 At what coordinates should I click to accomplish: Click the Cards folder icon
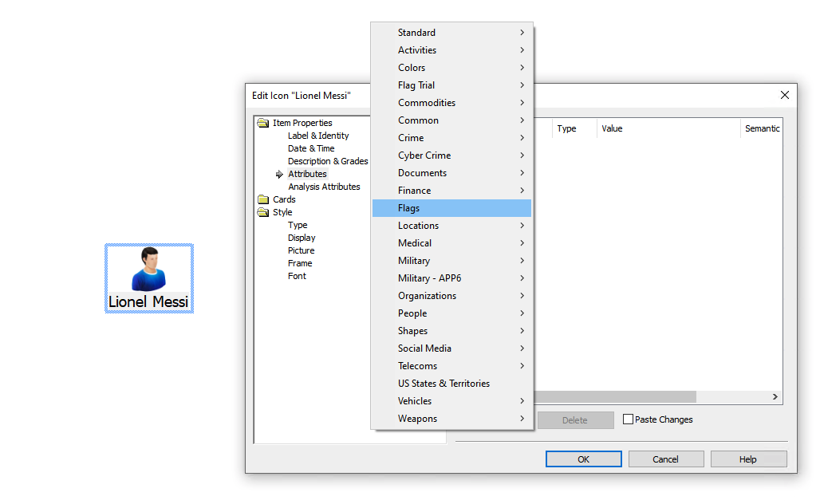tap(263, 199)
